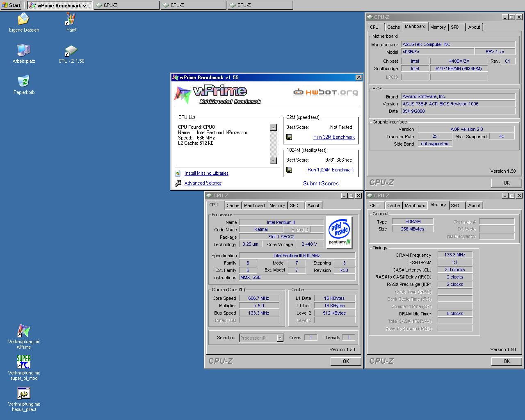Viewport: 525px width, 420px height.
Task: Open Mainboard tab in Memory window
Action: click(415, 206)
